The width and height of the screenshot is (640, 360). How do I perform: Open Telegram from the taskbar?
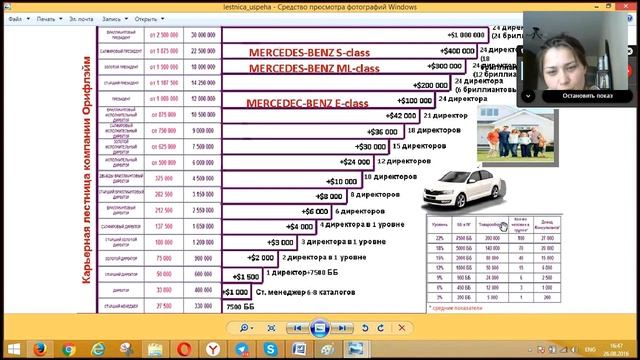242,349
